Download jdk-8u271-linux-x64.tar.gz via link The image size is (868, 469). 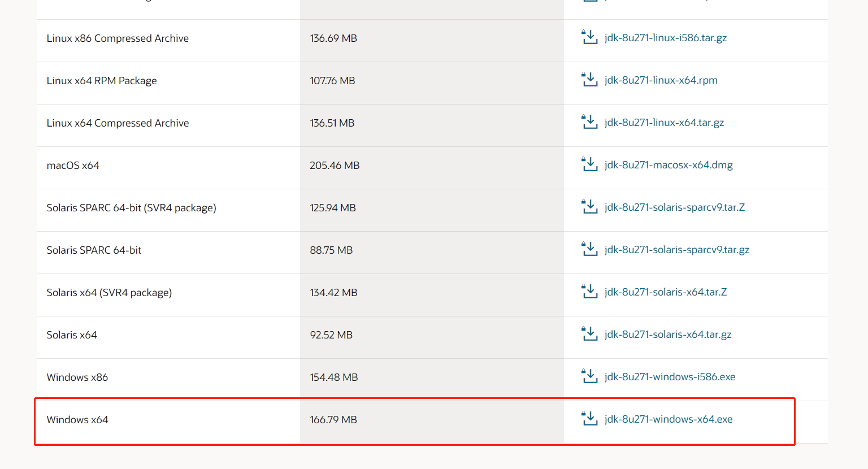pyautogui.click(x=664, y=123)
